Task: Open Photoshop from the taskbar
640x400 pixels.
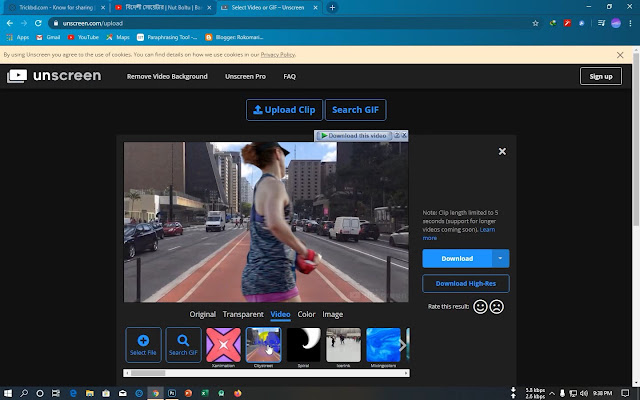Action: 172,393
